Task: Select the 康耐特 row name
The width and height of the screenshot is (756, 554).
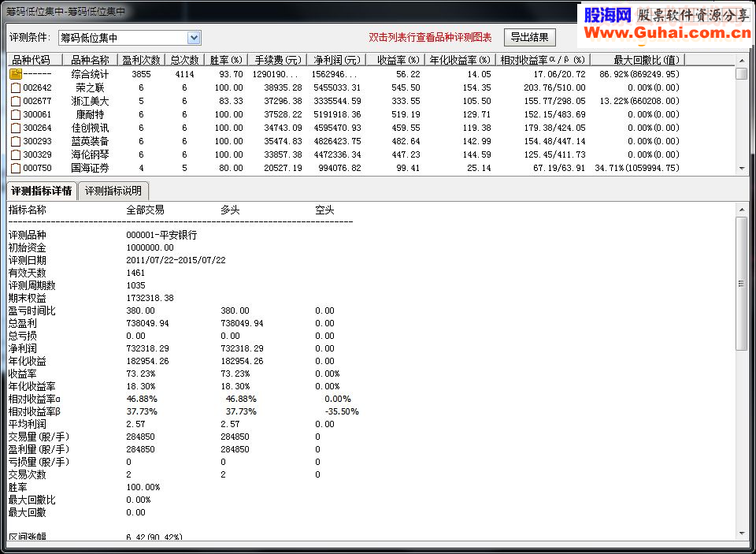Action: click(x=90, y=115)
